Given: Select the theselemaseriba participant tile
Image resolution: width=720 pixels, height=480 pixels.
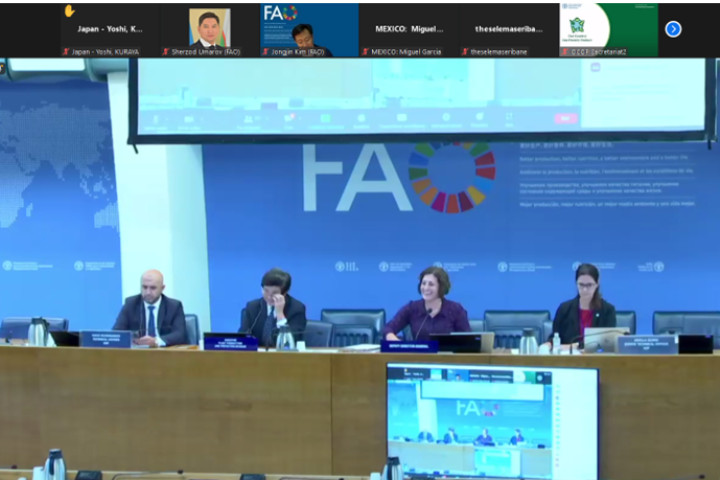Looking at the screenshot, I should coord(509,30).
